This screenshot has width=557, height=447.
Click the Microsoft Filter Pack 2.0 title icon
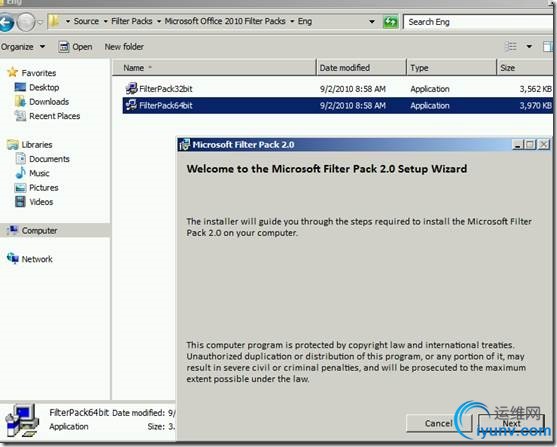(184, 145)
